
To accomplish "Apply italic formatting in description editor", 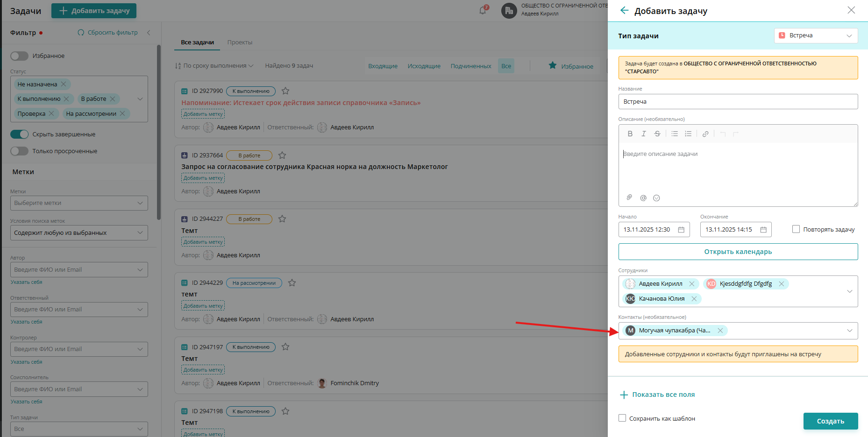I will click(644, 134).
